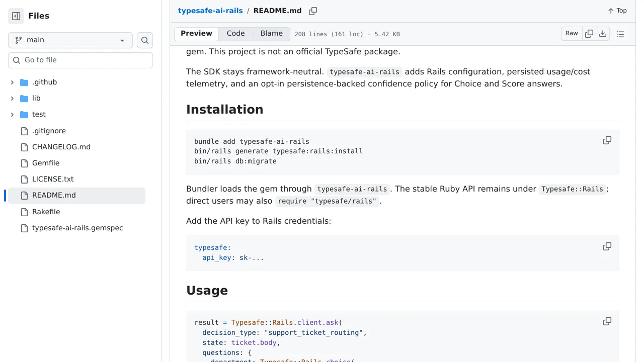Click the .gitignore file icon
The height and width of the screenshot is (362, 644).
pos(24,131)
